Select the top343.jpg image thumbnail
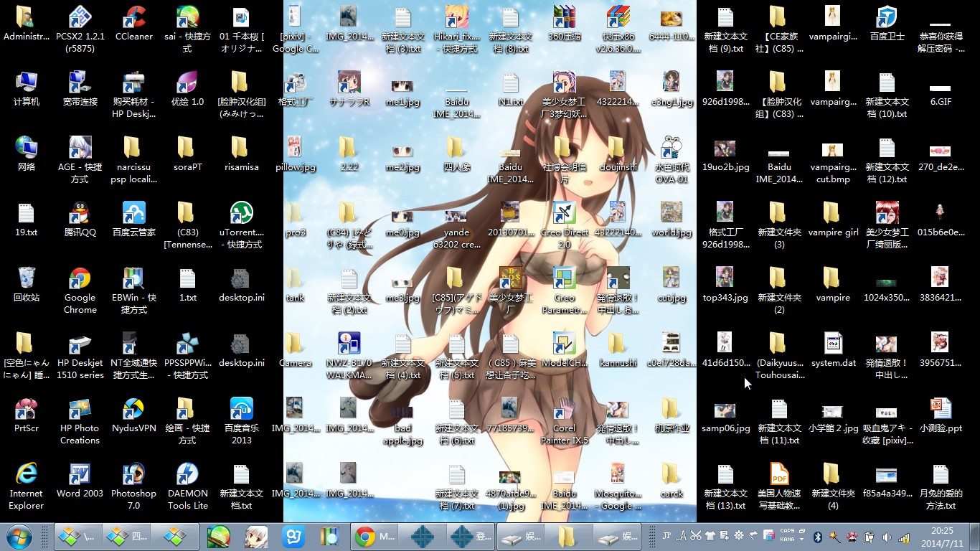Image resolution: width=980 pixels, height=551 pixels. click(x=725, y=278)
